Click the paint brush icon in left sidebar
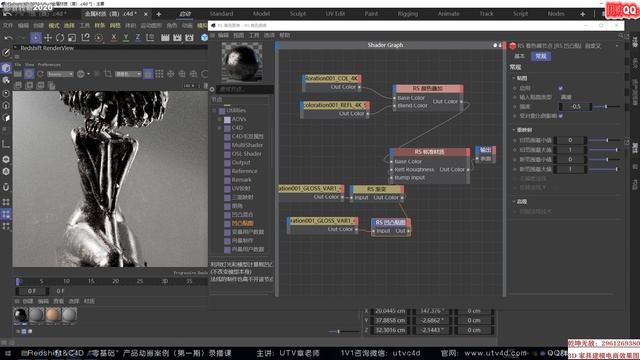The height and width of the screenshot is (360, 640). pyautogui.click(x=6, y=52)
